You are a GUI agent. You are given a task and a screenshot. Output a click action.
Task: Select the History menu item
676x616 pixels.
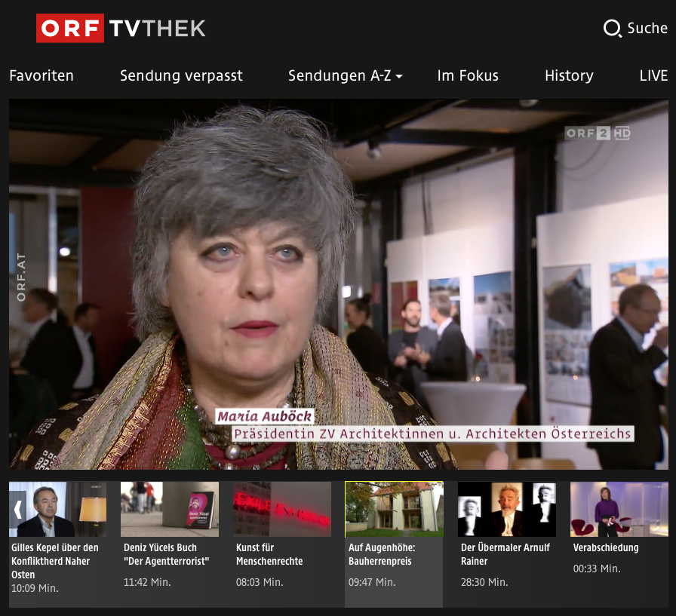click(569, 75)
